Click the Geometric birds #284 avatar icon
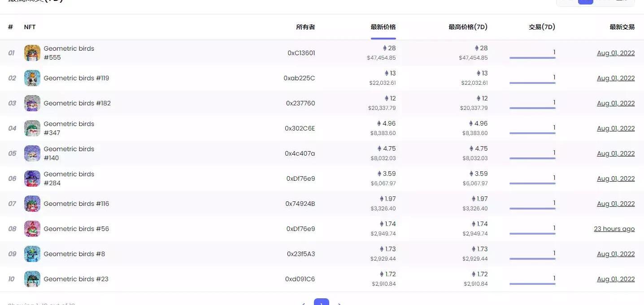The image size is (644, 305). pyautogui.click(x=32, y=179)
